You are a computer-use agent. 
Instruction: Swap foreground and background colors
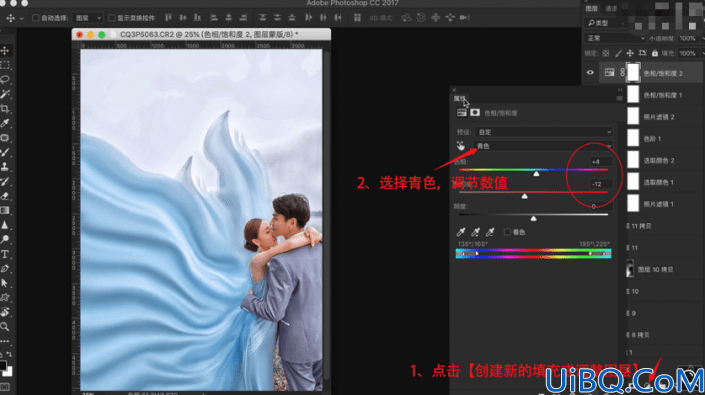tap(9, 355)
